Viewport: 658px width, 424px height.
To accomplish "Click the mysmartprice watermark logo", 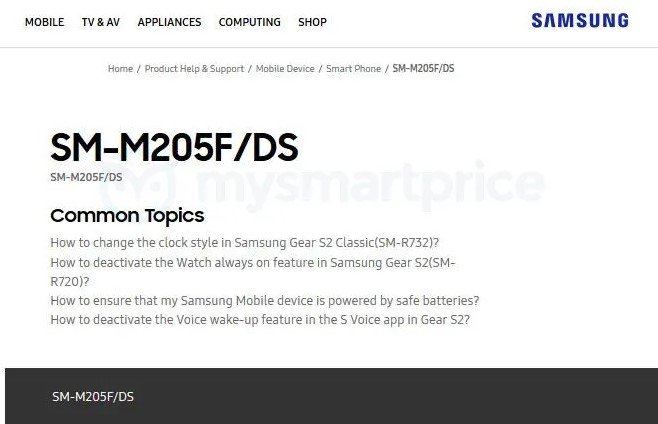I will pyautogui.click(x=321, y=185).
